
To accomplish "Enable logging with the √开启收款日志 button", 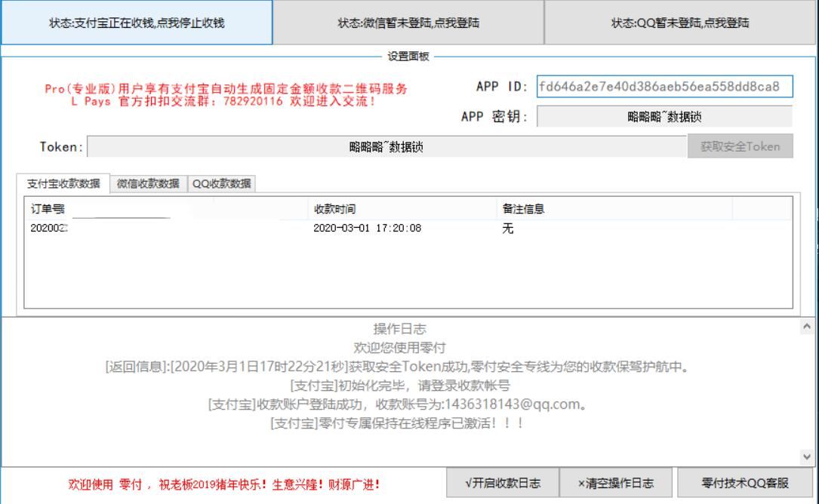I will (503, 484).
